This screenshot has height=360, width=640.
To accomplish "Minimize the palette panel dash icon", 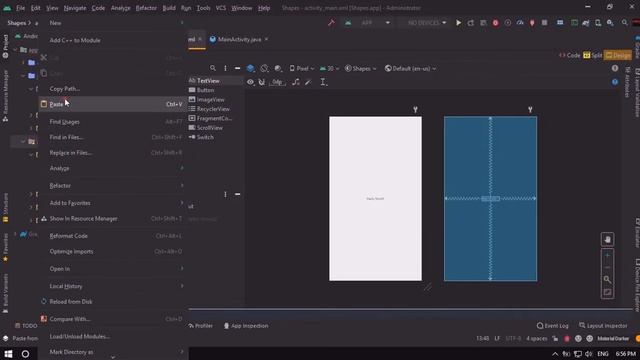I will click(x=237, y=68).
